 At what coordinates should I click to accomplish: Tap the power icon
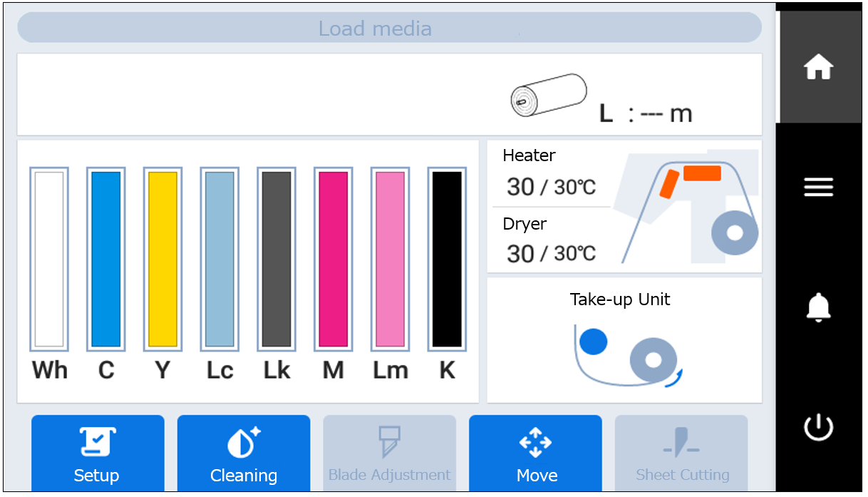[818, 428]
